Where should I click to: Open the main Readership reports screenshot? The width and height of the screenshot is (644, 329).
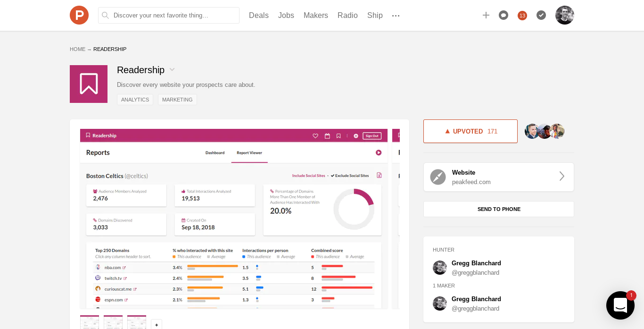click(234, 219)
